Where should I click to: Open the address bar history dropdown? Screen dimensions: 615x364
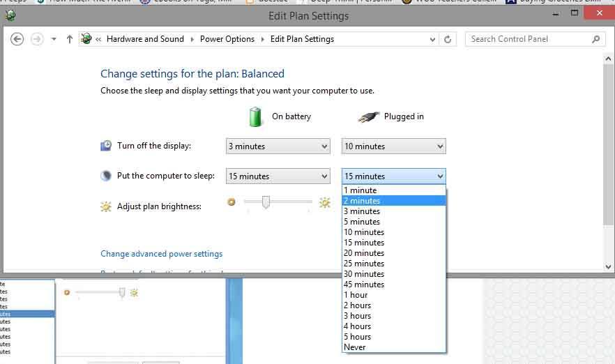pos(432,39)
